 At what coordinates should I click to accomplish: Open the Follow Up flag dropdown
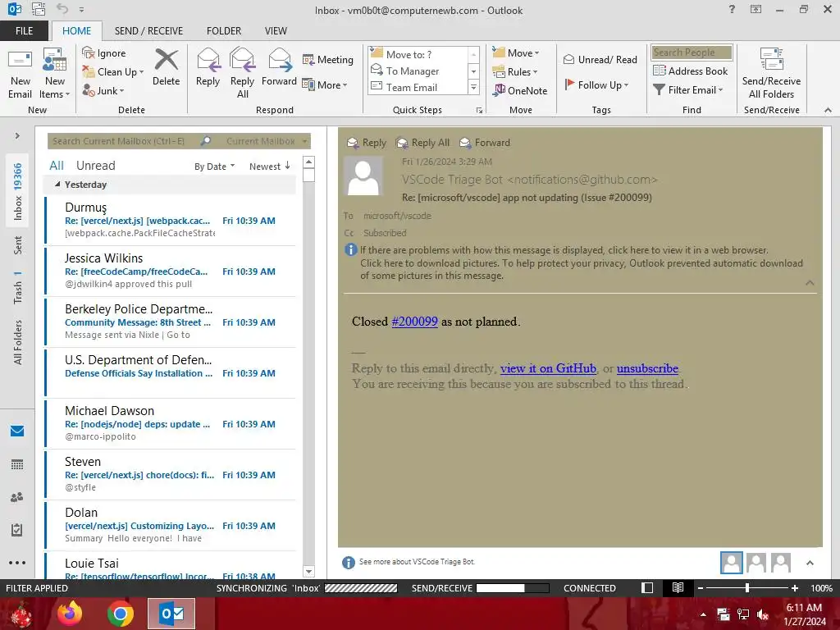pyautogui.click(x=596, y=84)
